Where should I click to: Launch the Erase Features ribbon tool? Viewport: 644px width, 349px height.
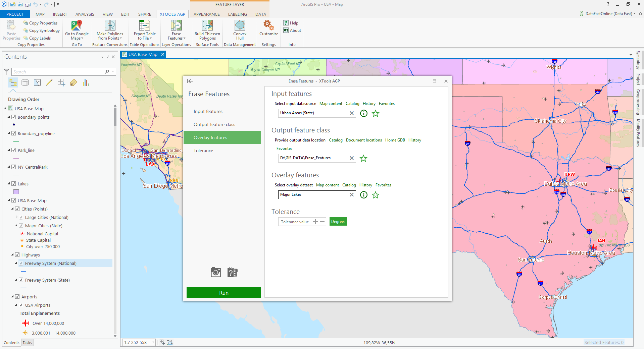[176, 30]
